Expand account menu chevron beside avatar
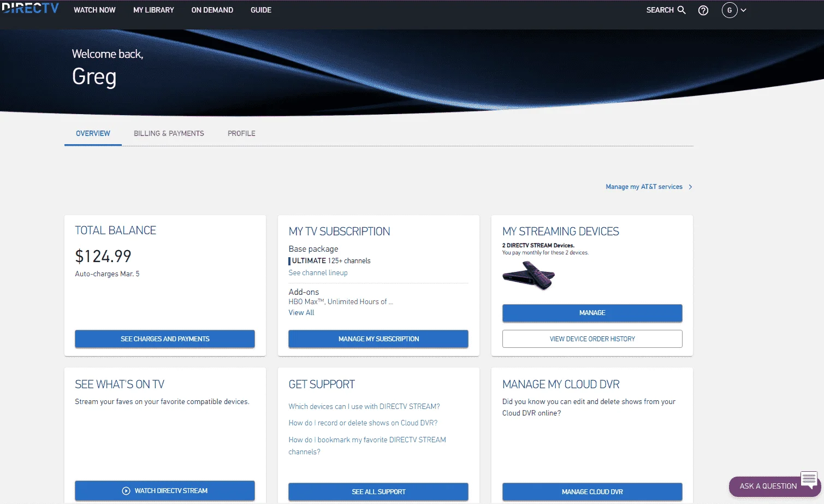The image size is (824, 504). (743, 10)
